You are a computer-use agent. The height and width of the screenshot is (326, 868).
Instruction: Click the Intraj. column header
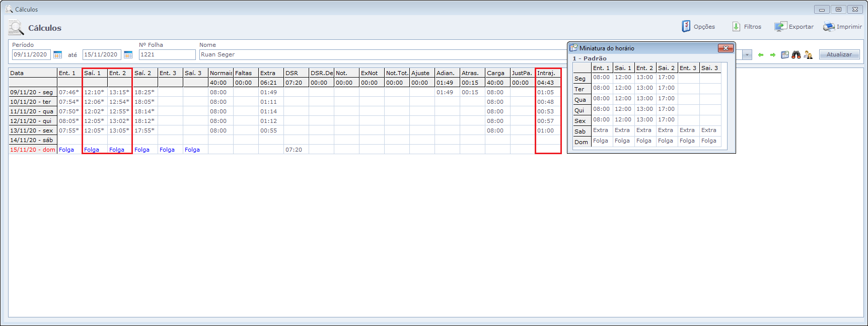tap(547, 73)
